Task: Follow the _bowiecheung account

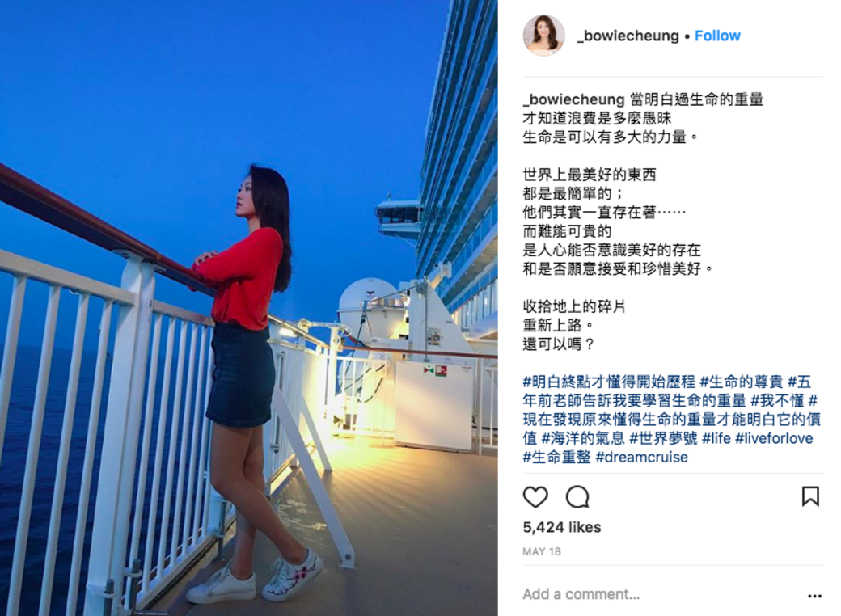Action: pos(717,36)
